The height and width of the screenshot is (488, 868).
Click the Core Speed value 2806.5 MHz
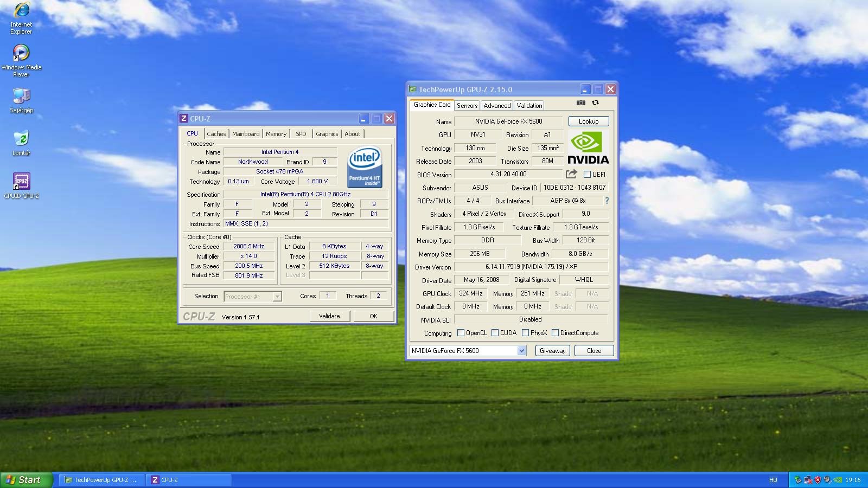point(249,246)
